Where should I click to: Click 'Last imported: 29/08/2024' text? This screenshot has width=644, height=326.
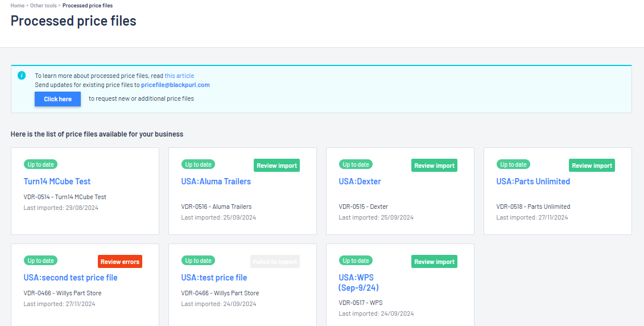click(x=61, y=208)
